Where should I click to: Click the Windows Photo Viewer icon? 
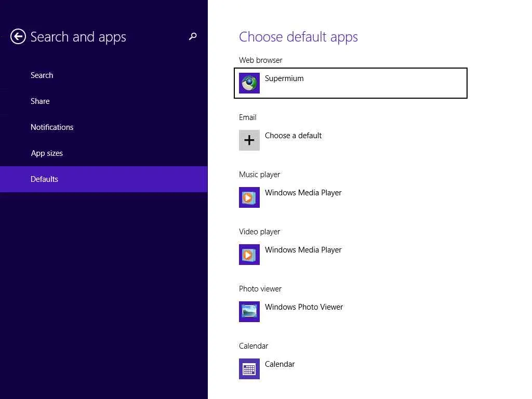tap(249, 312)
